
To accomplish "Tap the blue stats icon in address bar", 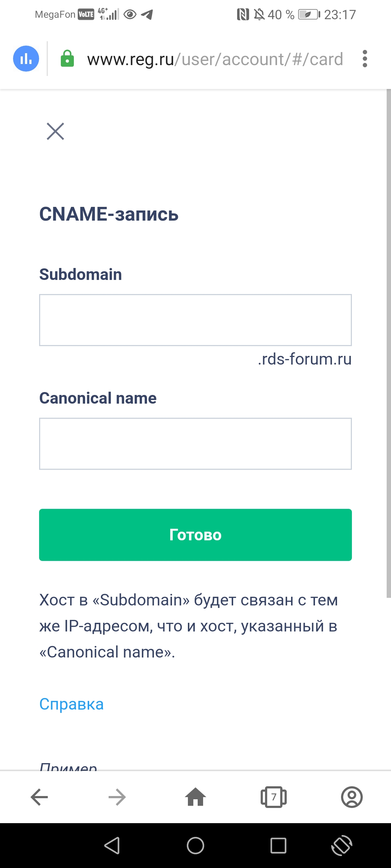I will point(26,59).
